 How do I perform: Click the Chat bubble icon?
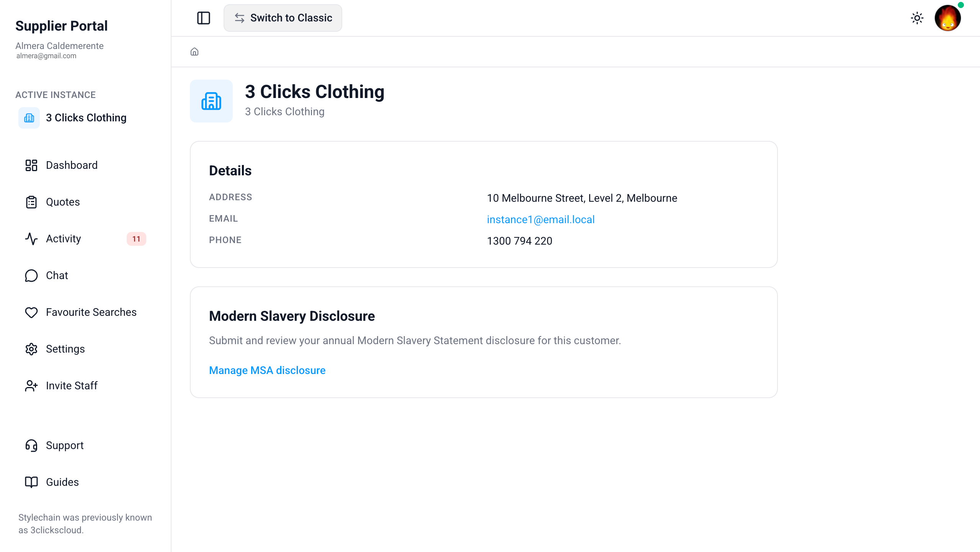31,276
